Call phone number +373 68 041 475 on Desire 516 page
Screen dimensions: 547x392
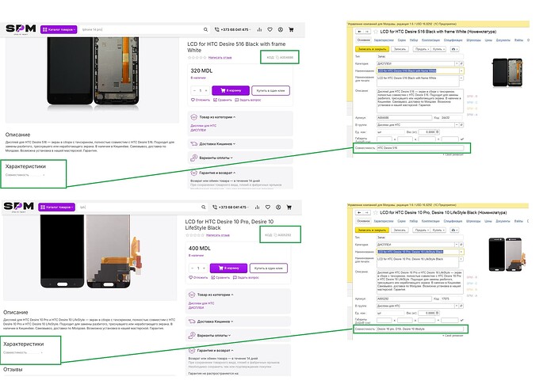tap(235, 29)
